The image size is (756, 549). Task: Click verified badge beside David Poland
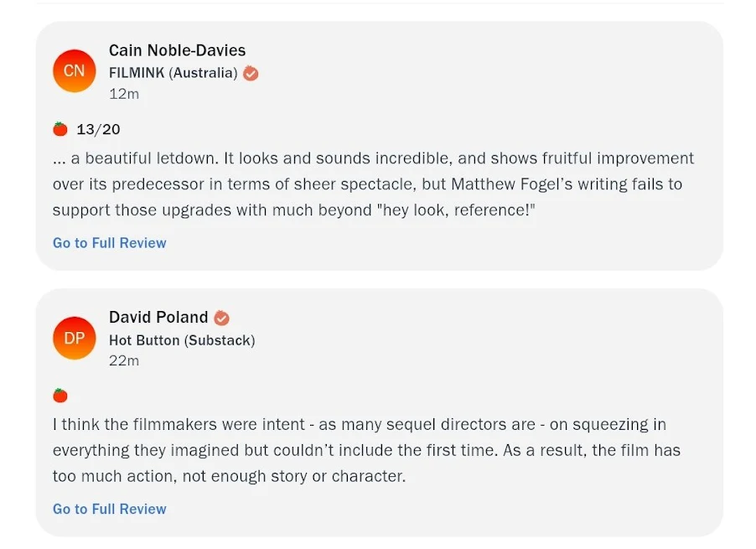[x=221, y=318]
